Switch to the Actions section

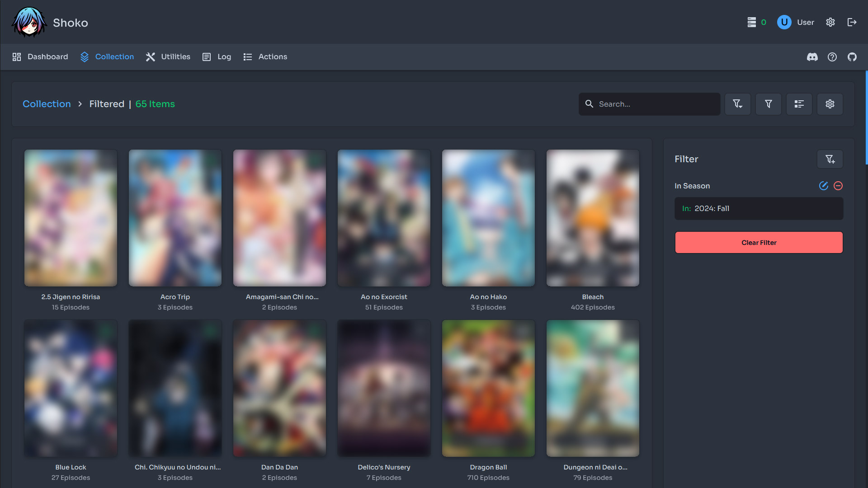(265, 56)
